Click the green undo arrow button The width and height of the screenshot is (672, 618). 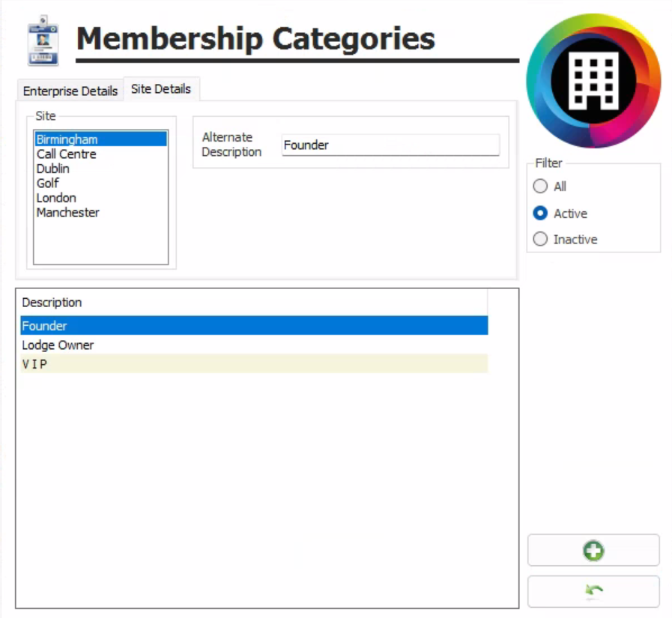coord(593,591)
